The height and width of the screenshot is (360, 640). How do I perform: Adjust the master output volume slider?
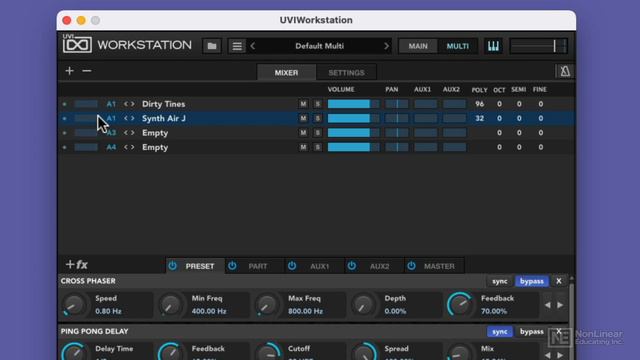tap(538, 46)
